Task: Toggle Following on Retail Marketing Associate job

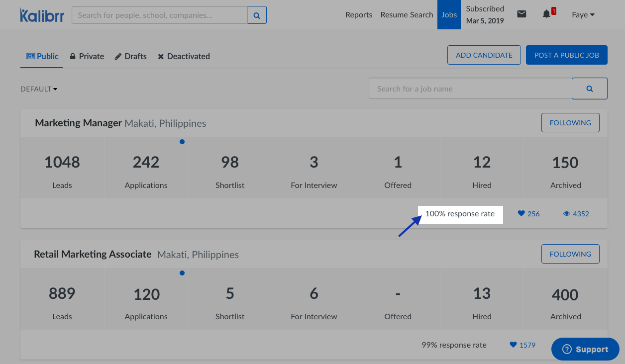Action: point(570,254)
